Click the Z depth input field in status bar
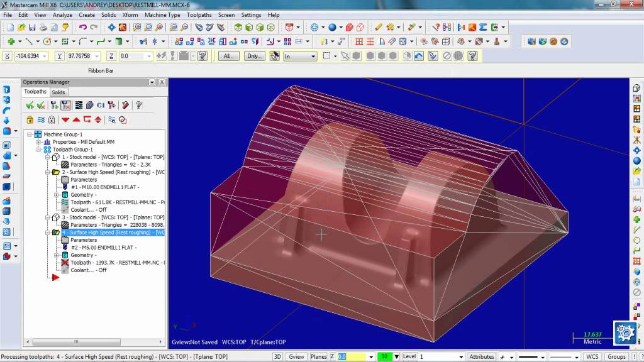The width and height of the screenshot is (644, 362). (351, 357)
